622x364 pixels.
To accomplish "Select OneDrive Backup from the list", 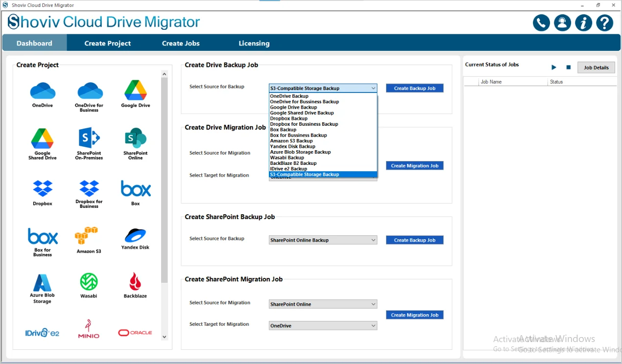I will tap(323, 96).
